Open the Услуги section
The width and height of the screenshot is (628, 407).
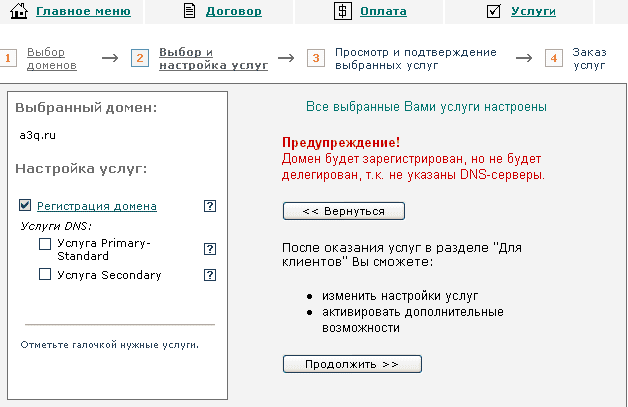533,12
